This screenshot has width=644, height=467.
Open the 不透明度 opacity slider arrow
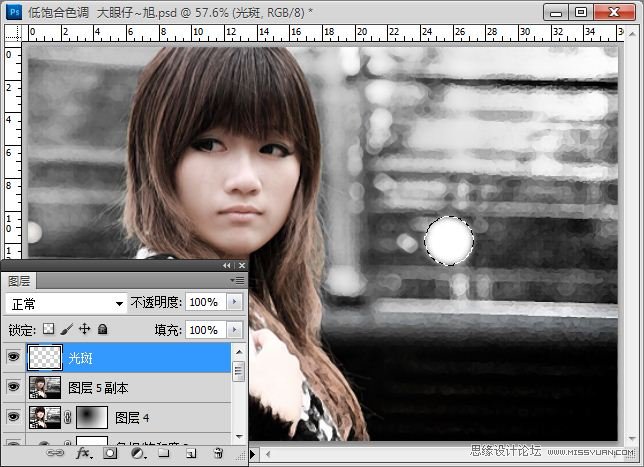235,302
